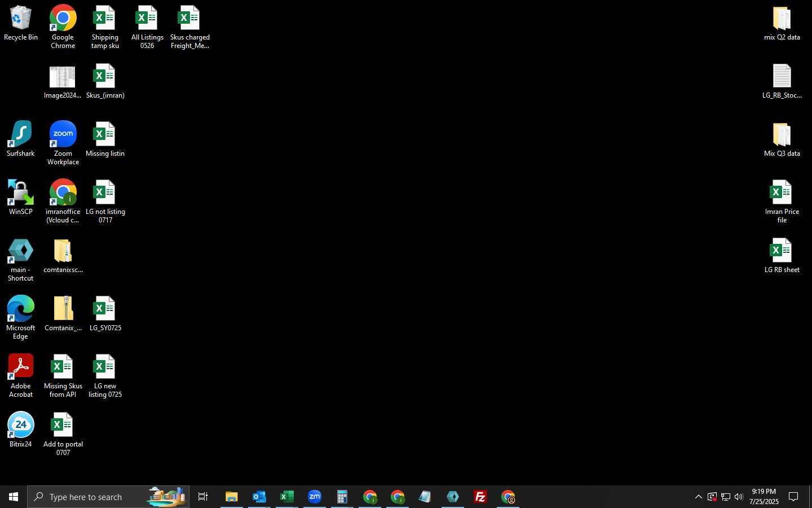Viewport: 812px width, 508px height.
Task: Open File Explorer from the taskbar
Action: (232, 497)
